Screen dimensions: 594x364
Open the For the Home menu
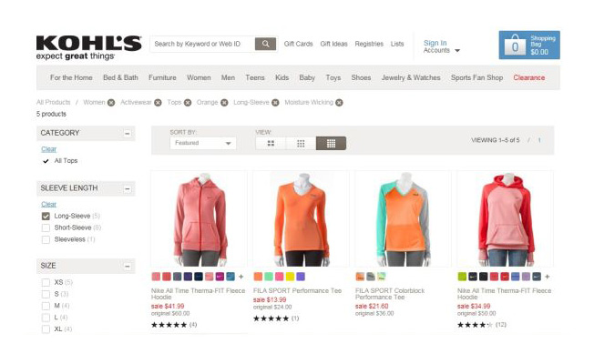[x=71, y=77]
